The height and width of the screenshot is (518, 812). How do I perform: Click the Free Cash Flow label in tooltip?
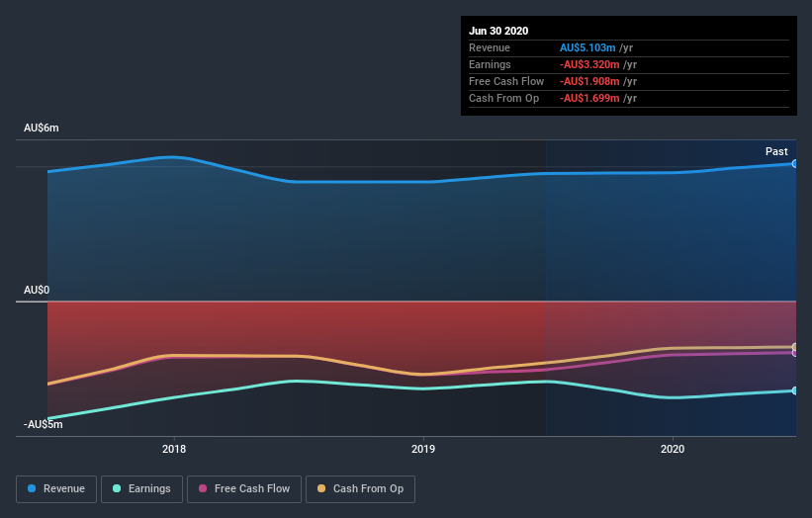click(506, 81)
